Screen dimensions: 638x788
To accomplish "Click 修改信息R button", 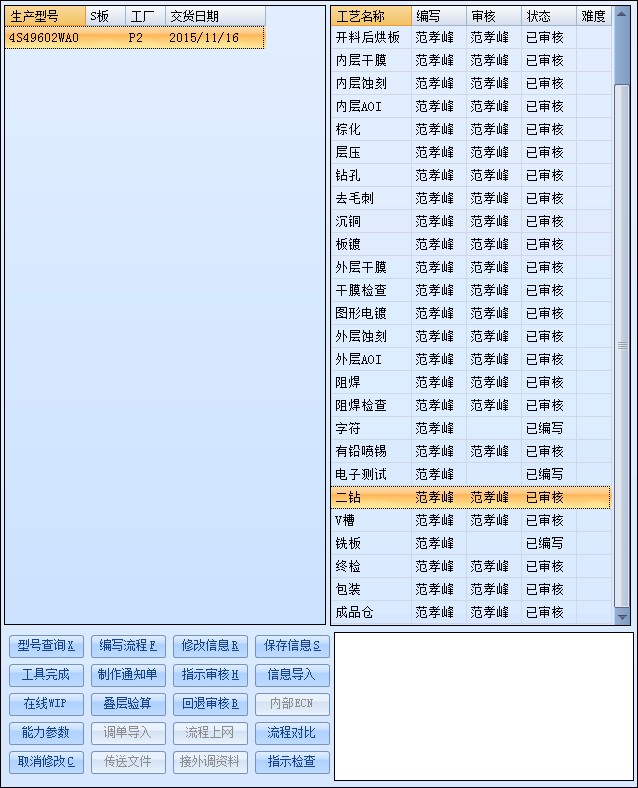I will 210,646.
